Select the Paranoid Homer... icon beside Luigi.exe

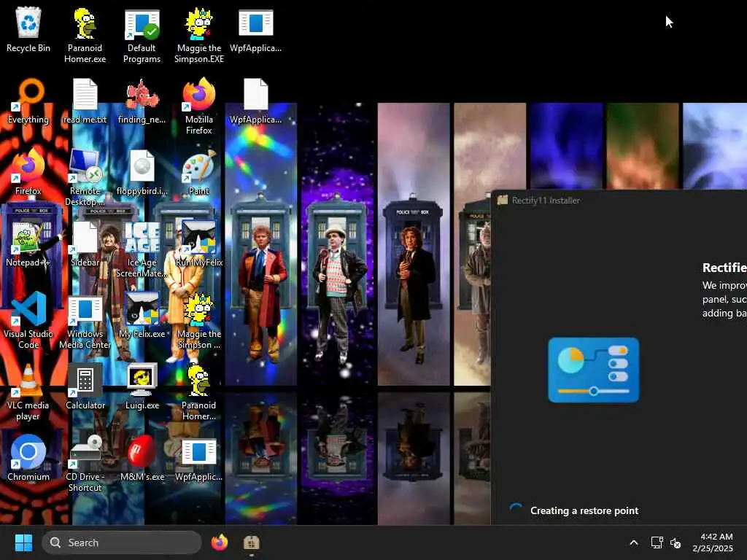coord(198,392)
